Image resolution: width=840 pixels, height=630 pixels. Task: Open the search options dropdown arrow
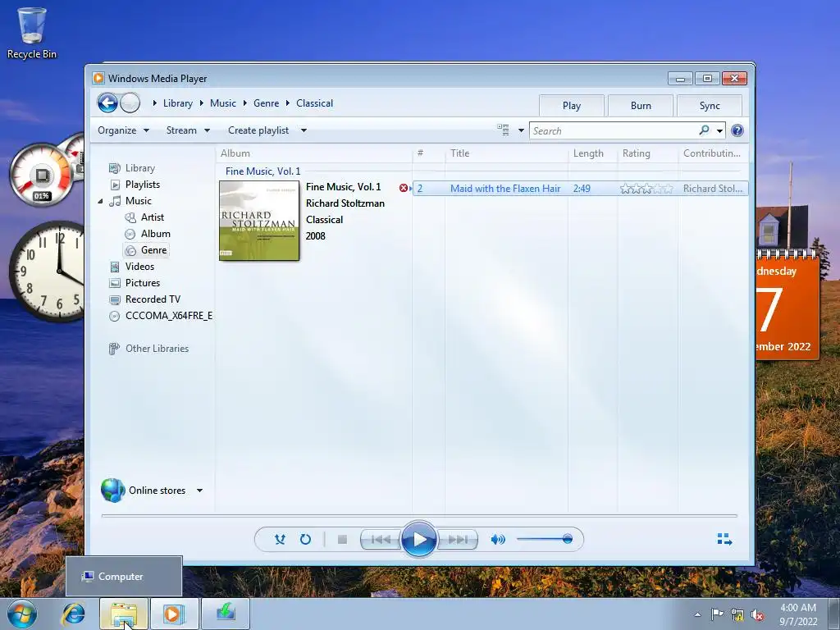pos(719,130)
